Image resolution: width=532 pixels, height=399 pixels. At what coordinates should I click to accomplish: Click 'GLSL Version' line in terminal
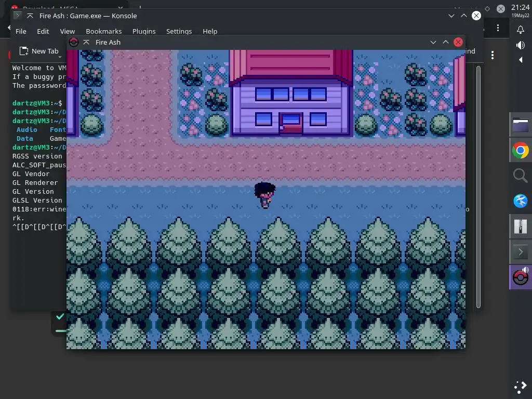click(37, 200)
